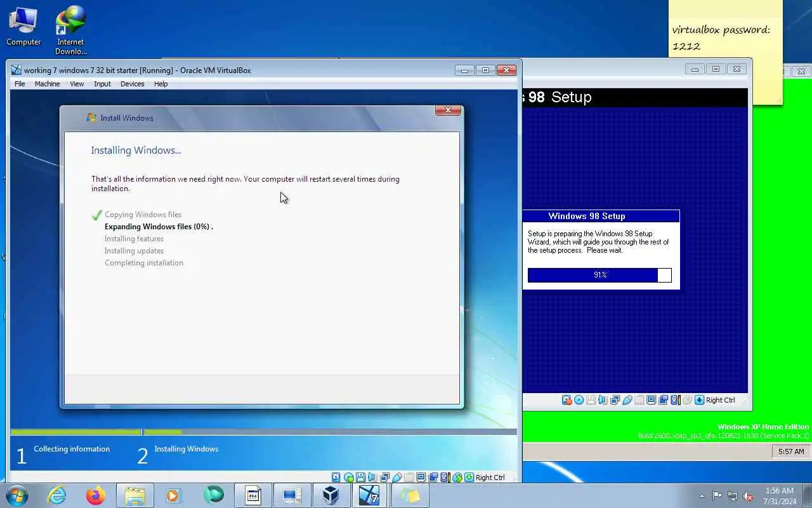Click 'Right Ctrl' host key in Windows 98 VM

point(721,400)
